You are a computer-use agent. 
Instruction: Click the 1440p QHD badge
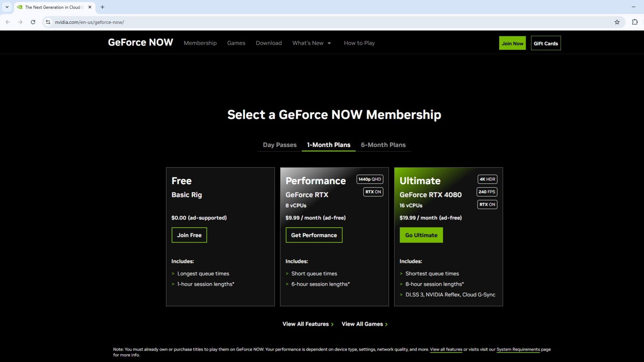(370, 179)
